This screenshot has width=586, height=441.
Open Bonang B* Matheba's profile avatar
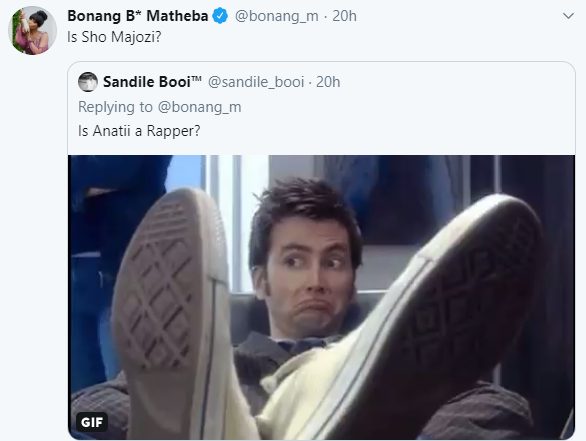(x=33, y=30)
